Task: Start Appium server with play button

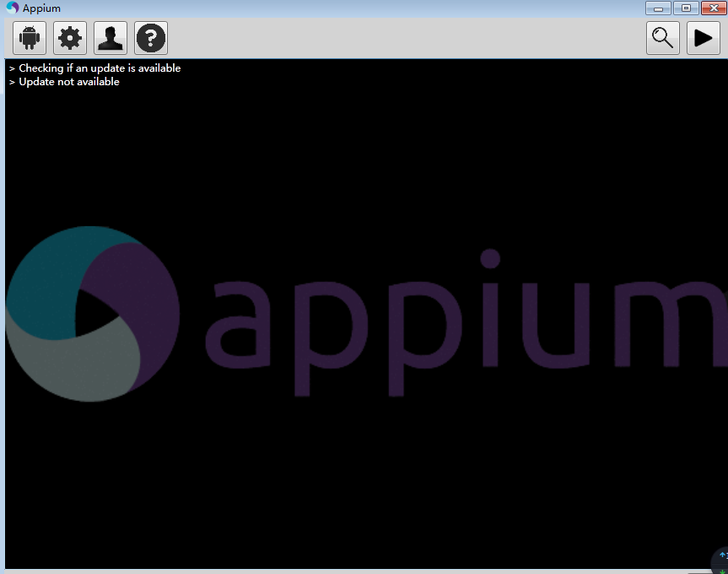Action: (704, 38)
